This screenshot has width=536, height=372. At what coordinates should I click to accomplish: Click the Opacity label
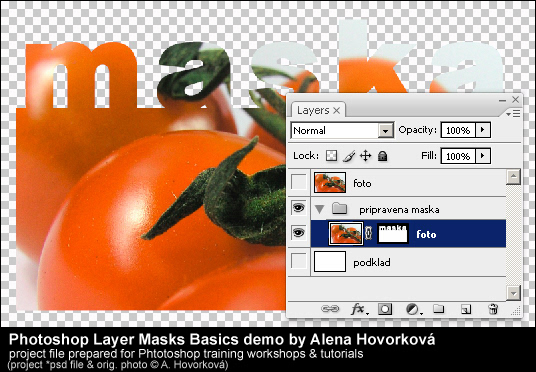click(x=418, y=130)
